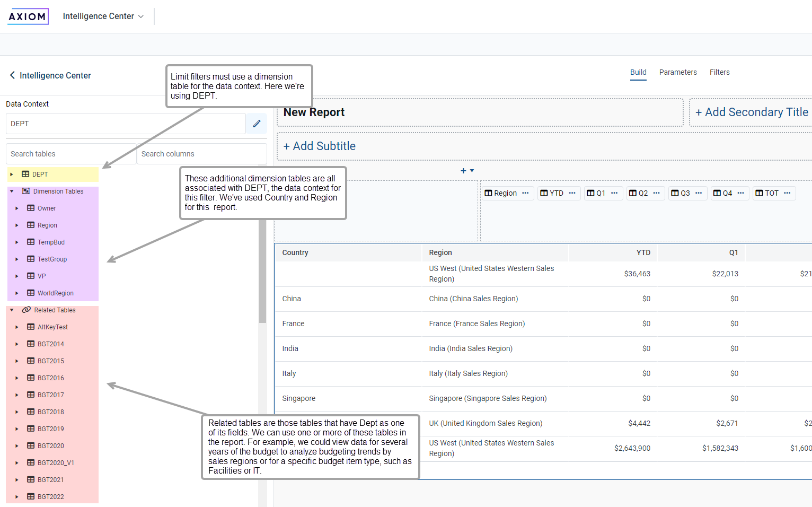The image size is (812, 507).
Task: Open the YTD column ellipsis menu
Action: click(x=572, y=193)
